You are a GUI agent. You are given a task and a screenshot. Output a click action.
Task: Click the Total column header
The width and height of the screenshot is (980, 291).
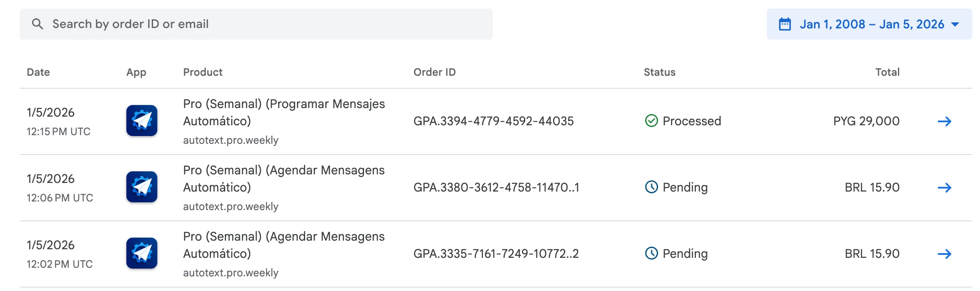click(887, 72)
